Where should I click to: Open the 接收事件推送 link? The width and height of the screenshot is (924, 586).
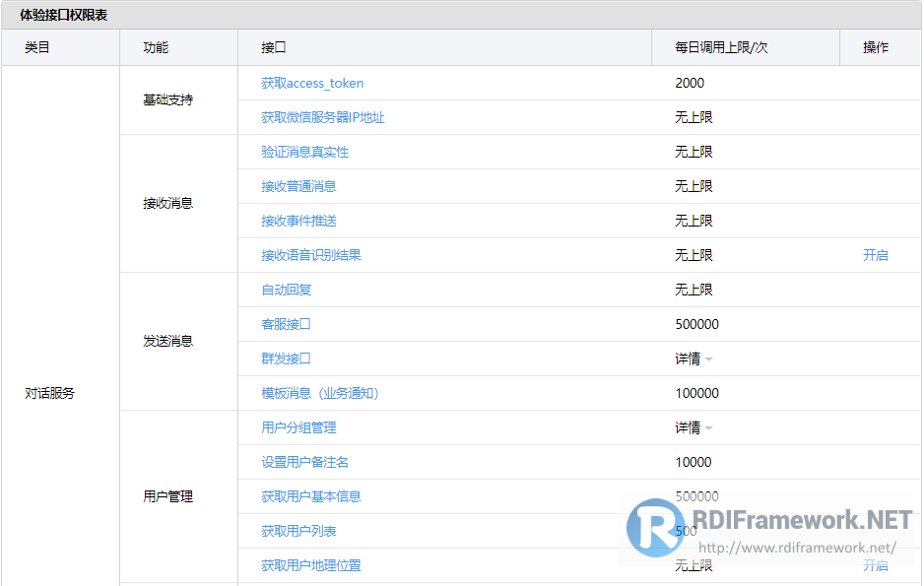click(298, 222)
